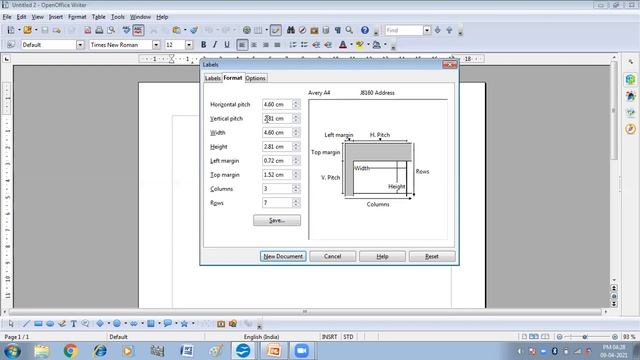Click the Find & Replace binoculars icon
Screen dimensions: 640x360
click(291, 30)
